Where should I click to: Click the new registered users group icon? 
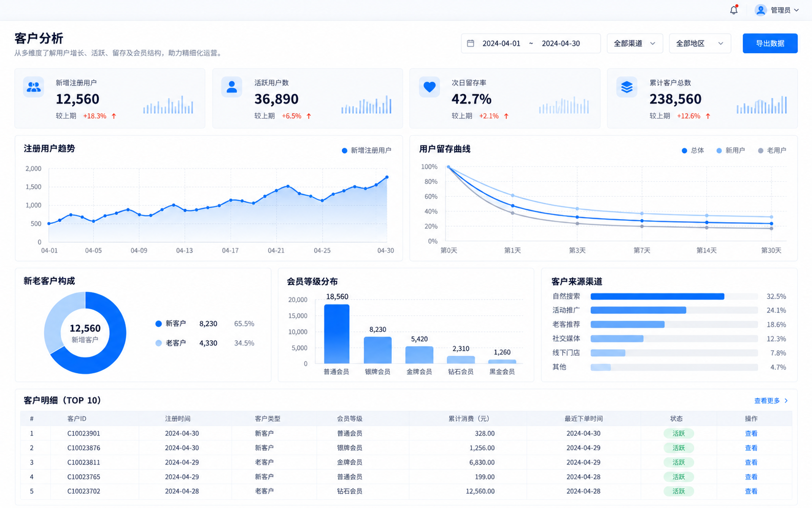[34, 87]
